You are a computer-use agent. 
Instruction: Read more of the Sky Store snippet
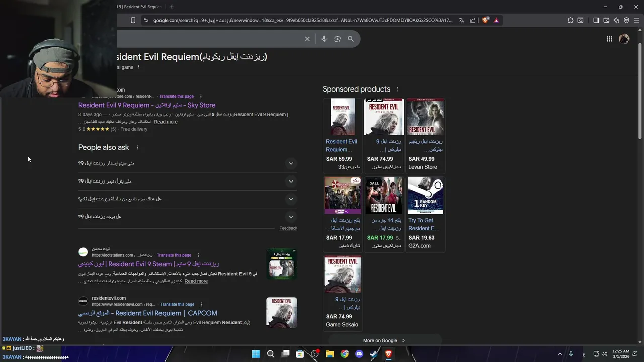(166, 122)
